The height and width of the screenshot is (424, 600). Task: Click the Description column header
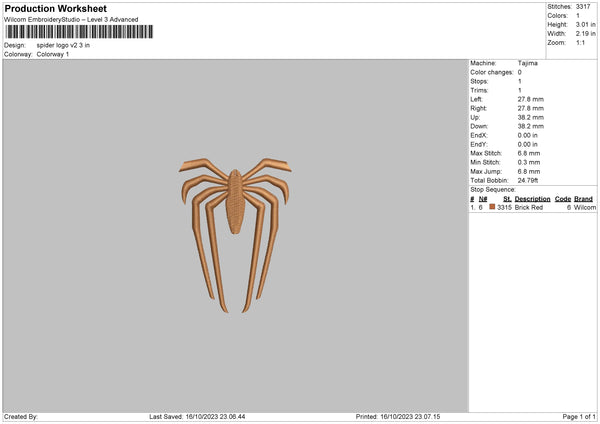(x=532, y=199)
